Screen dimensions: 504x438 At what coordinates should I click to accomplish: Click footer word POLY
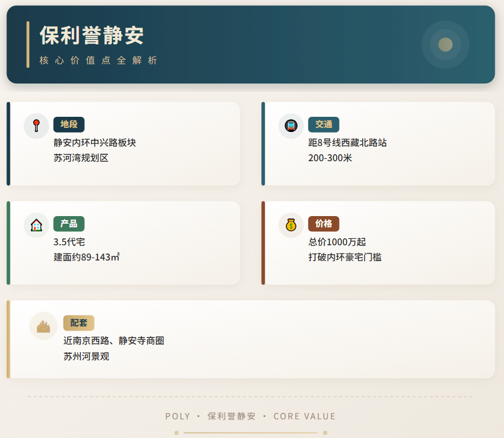[x=178, y=416]
